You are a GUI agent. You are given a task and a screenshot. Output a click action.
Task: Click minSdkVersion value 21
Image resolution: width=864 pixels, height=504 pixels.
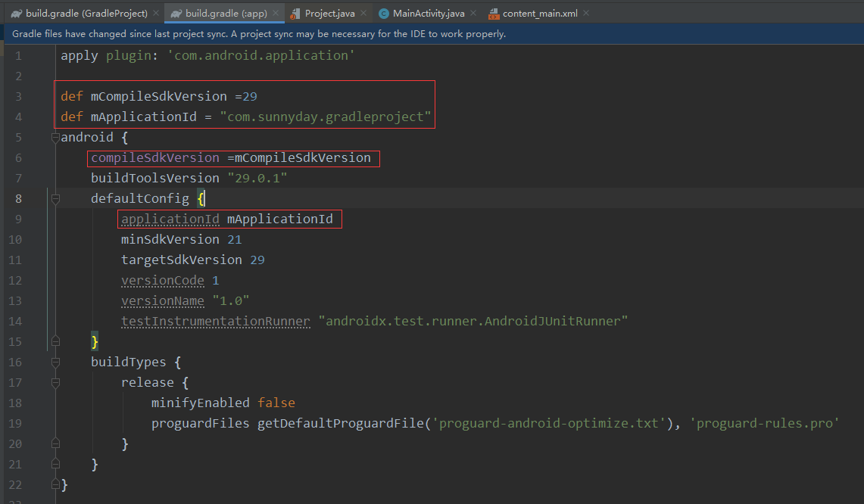[235, 240]
